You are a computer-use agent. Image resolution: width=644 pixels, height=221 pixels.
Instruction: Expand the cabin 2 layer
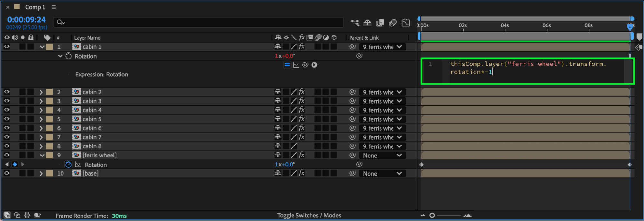(41, 92)
